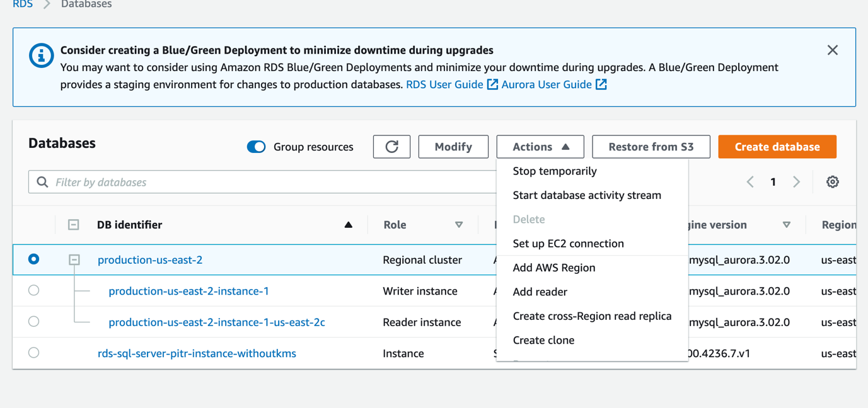Open table preferences gear icon
The width and height of the screenshot is (868, 408).
[x=832, y=182]
